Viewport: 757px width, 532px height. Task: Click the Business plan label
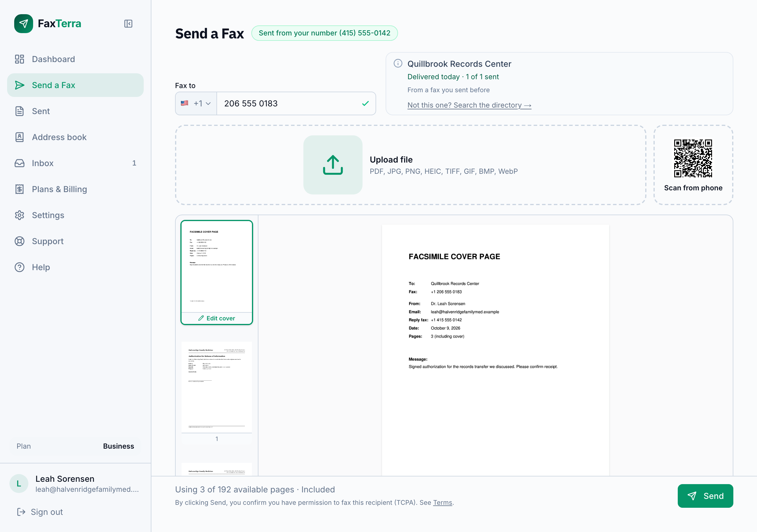coord(118,446)
